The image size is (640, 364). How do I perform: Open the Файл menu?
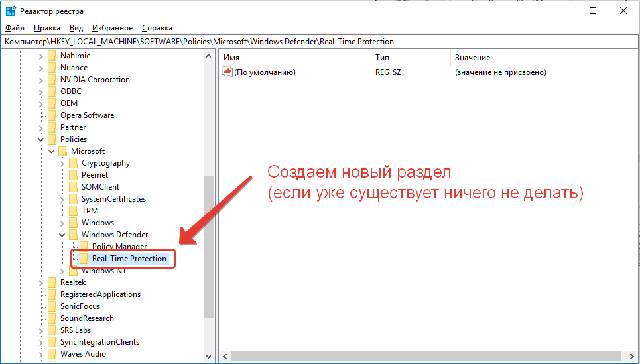[15, 28]
